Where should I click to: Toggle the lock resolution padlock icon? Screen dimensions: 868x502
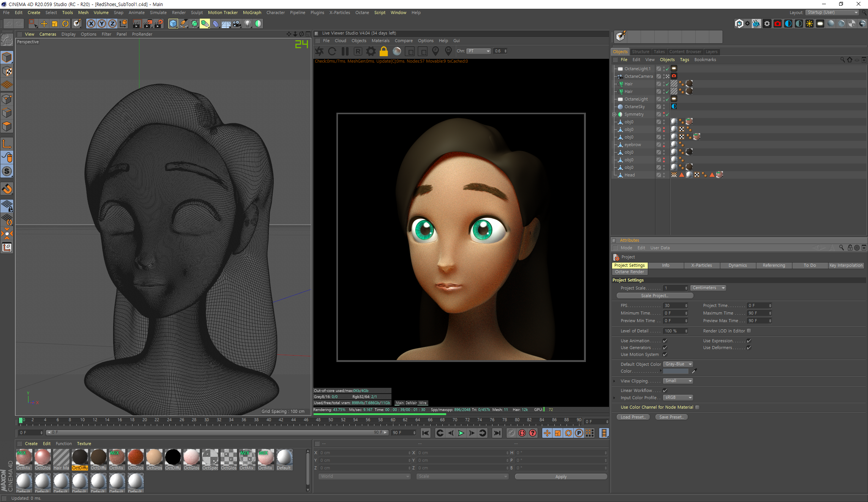tap(384, 51)
